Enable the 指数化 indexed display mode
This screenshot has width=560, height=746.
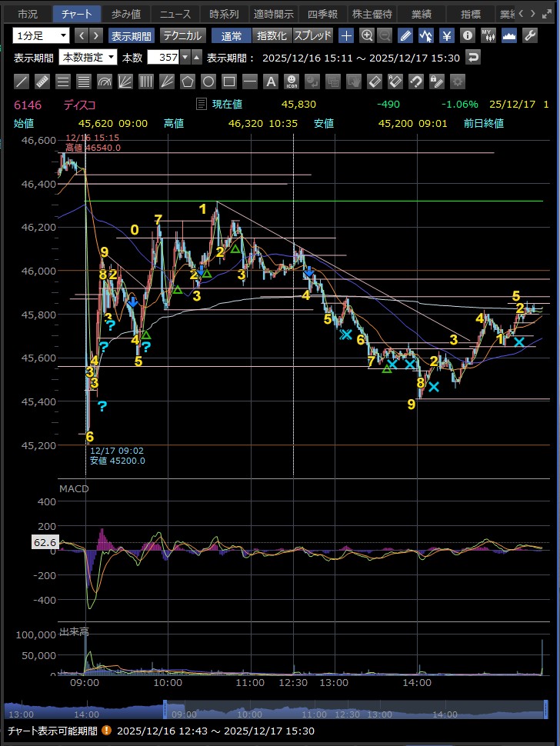271,35
